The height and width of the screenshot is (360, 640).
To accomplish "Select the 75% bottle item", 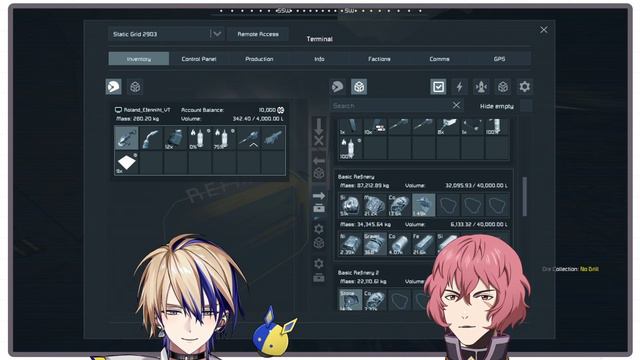I will point(224,138).
